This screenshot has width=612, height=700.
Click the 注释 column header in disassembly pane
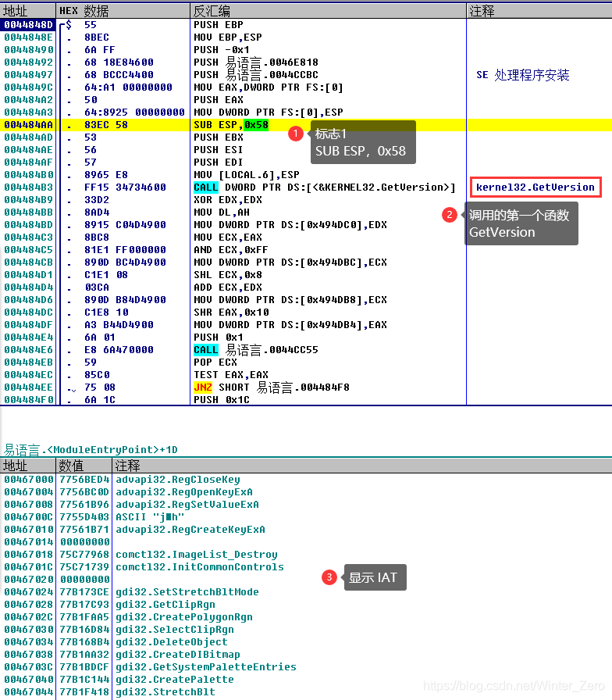(x=539, y=11)
